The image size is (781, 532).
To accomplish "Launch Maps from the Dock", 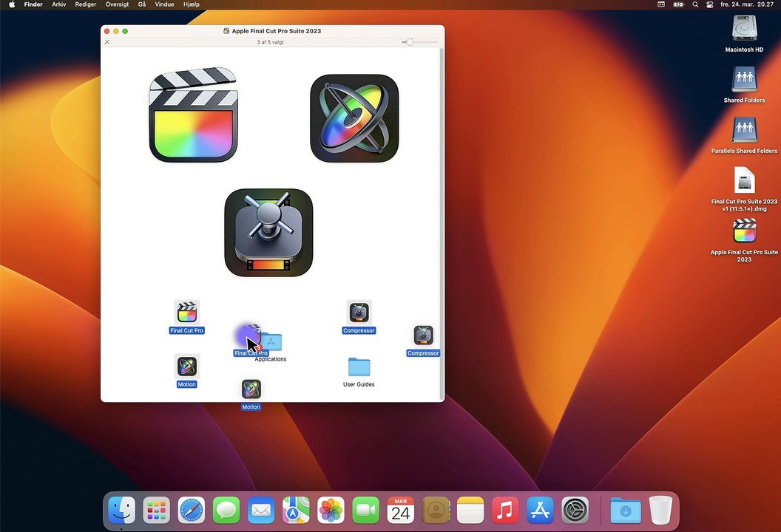I will click(x=296, y=510).
